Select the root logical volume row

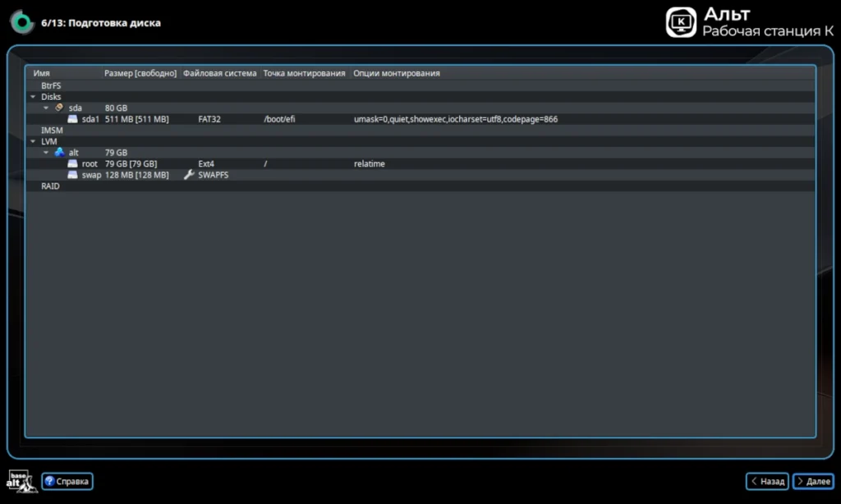[x=420, y=163]
